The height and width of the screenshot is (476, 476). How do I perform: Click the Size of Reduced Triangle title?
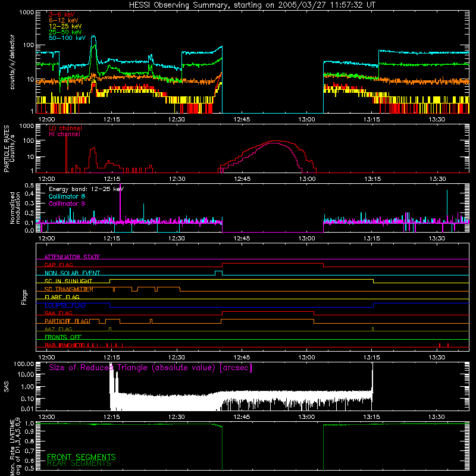[151, 368]
